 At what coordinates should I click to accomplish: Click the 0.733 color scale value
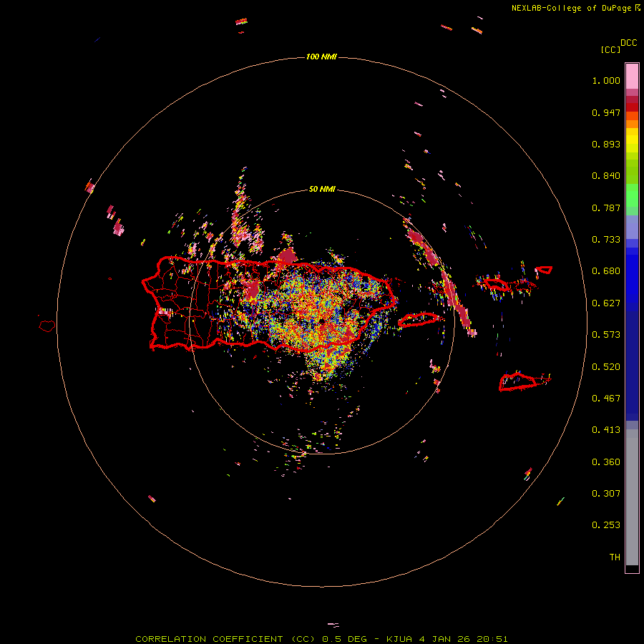606,240
